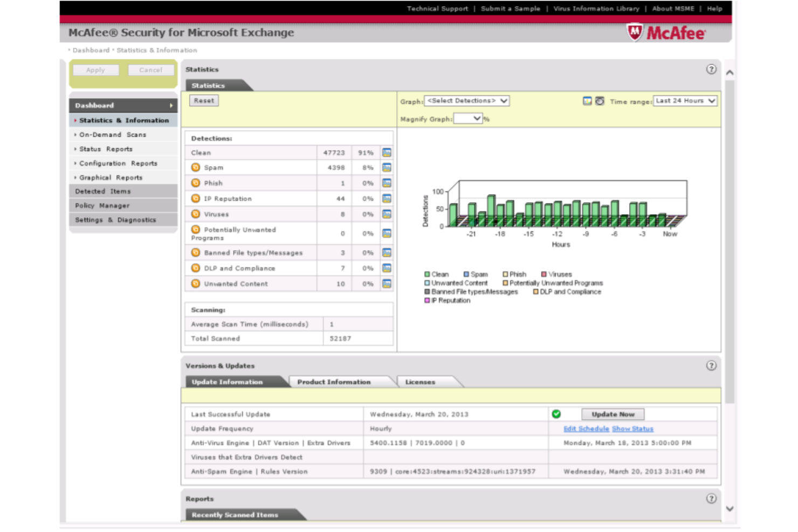Open the About MSME link
Image resolution: width=798 pixels, height=532 pixels.
(673, 9)
